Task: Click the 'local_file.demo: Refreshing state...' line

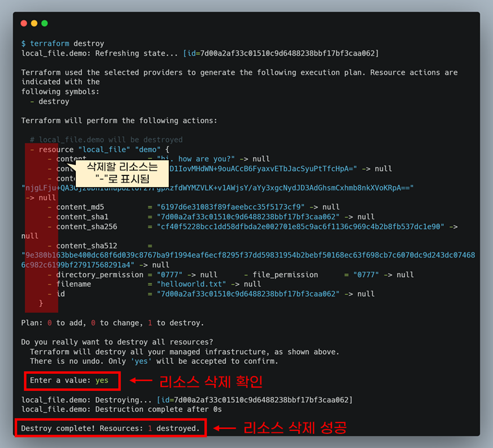Action: (x=200, y=53)
